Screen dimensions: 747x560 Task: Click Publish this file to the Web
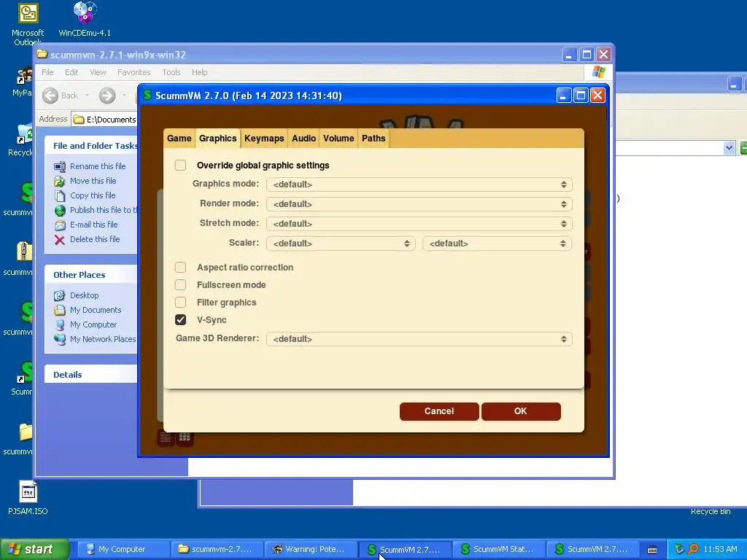pos(104,210)
